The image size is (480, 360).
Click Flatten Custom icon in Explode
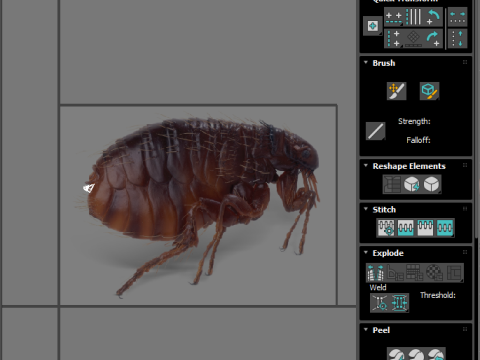454,272
